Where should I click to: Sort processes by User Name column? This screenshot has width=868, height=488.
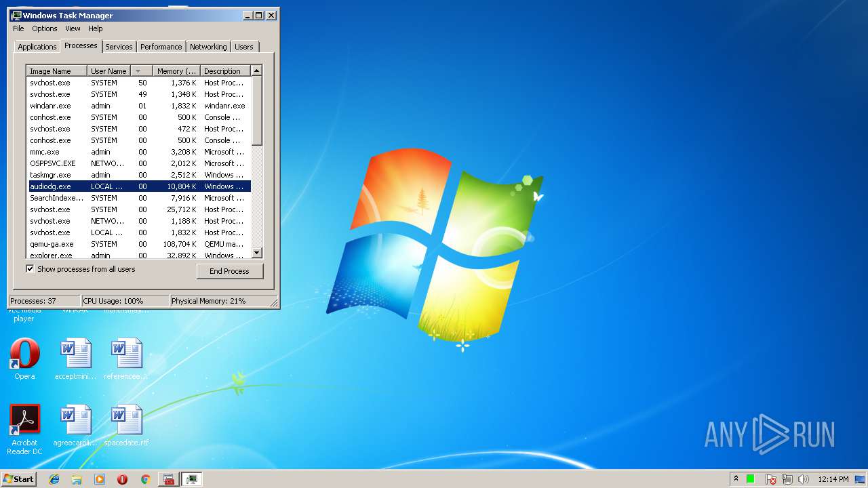point(108,71)
